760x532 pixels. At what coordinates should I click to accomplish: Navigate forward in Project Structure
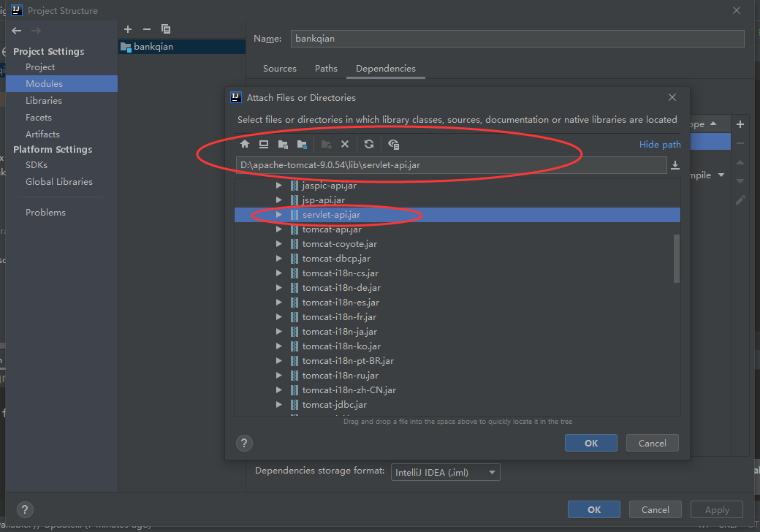36,31
